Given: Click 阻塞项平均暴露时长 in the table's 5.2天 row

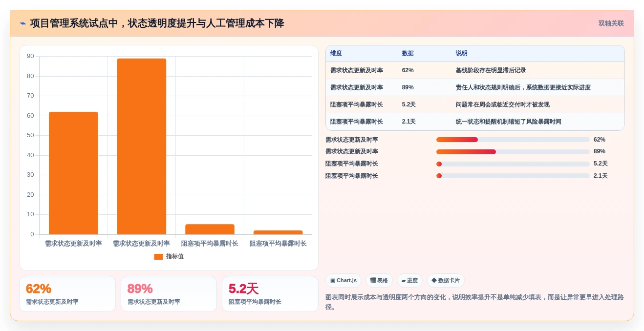Looking at the screenshot, I should pyautogui.click(x=357, y=104).
